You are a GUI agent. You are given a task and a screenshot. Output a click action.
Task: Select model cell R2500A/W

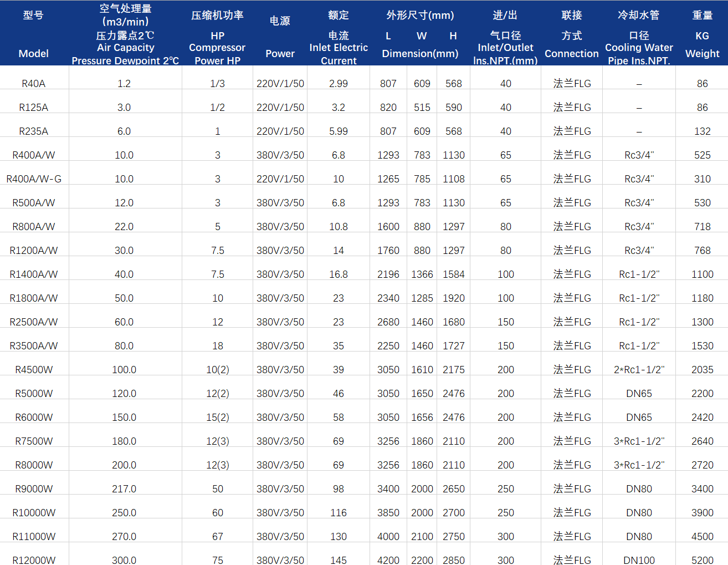pos(33,322)
